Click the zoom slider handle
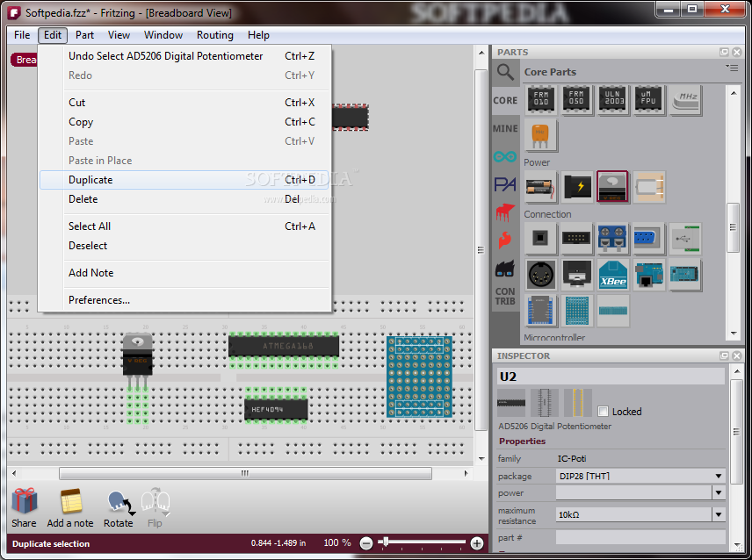 point(386,542)
